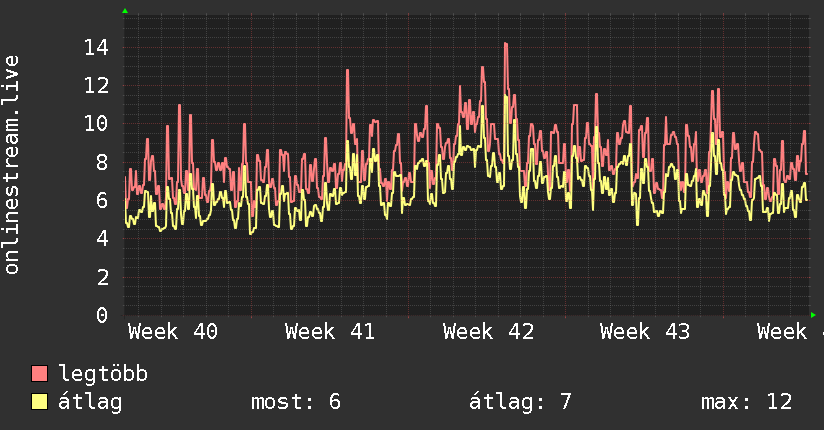The image size is (824, 430).
Task: Click the y-axis value 8
Action: click(x=102, y=162)
